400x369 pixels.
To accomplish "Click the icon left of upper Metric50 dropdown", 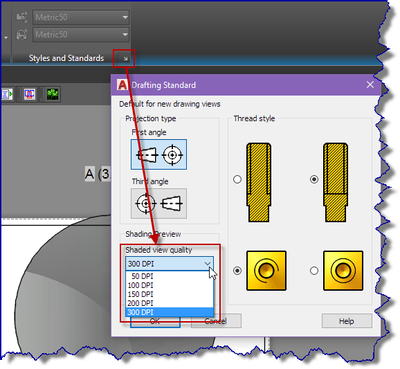I will click(x=22, y=17).
